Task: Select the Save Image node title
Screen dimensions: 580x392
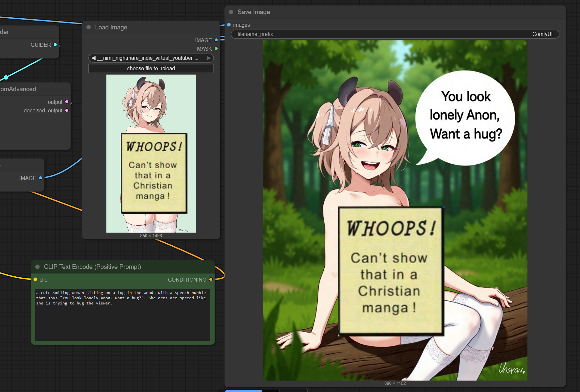Action: click(x=254, y=12)
